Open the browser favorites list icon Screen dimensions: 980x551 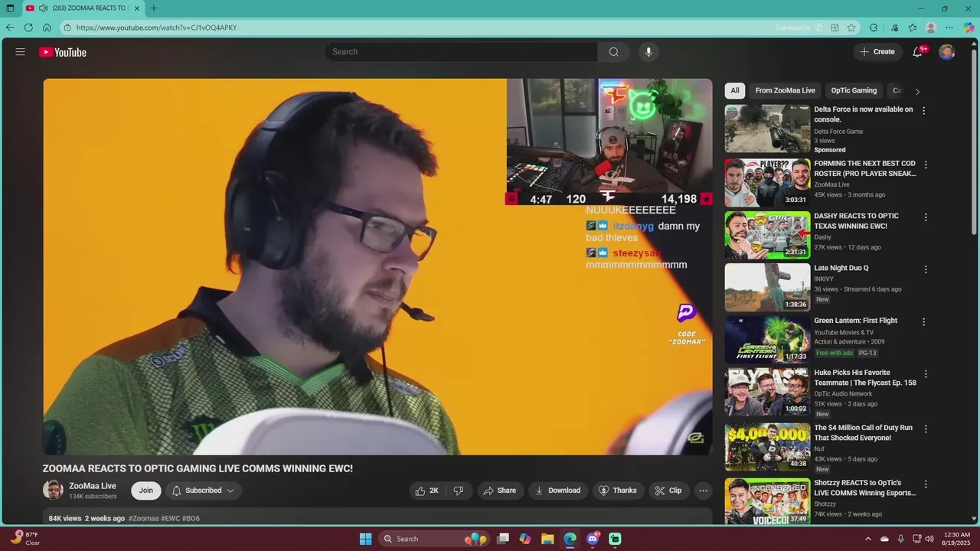coord(913,28)
